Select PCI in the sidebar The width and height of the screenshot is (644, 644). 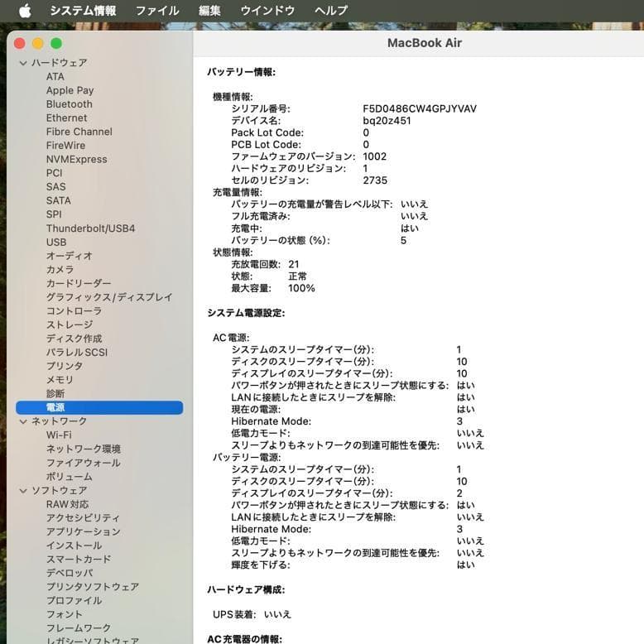[x=54, y=173]
